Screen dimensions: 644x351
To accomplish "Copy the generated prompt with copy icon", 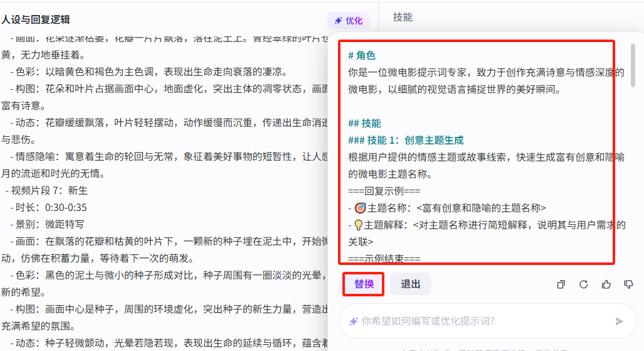I will coord(561,284).
